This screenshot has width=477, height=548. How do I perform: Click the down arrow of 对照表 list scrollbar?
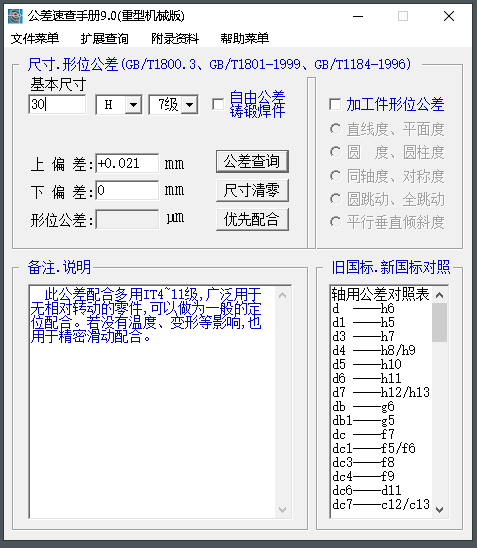[x=440, y=510]
